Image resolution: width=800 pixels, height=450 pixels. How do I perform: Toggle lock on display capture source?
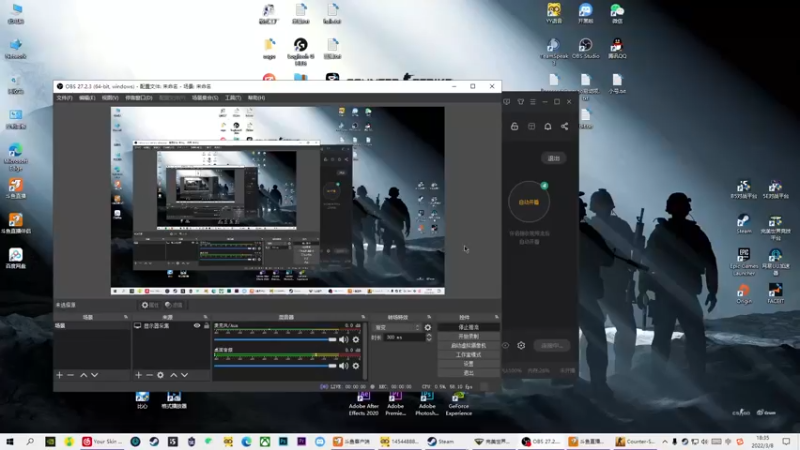click(206, 326)
